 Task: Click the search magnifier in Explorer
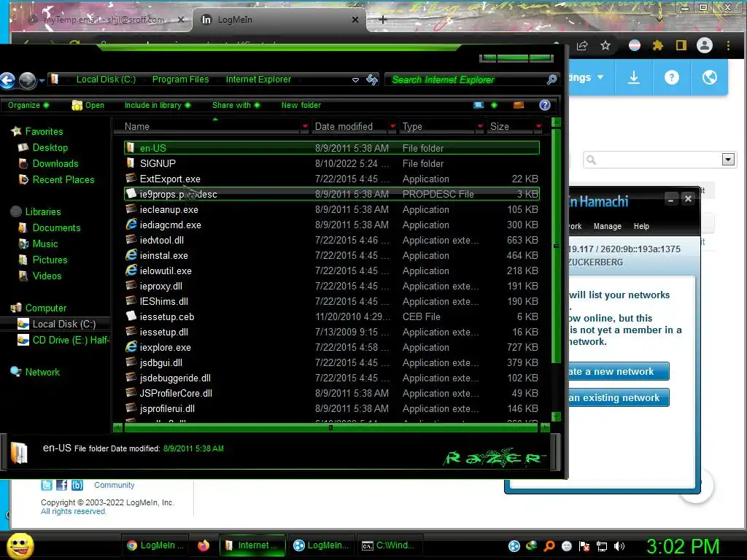[x=551, y=79]
